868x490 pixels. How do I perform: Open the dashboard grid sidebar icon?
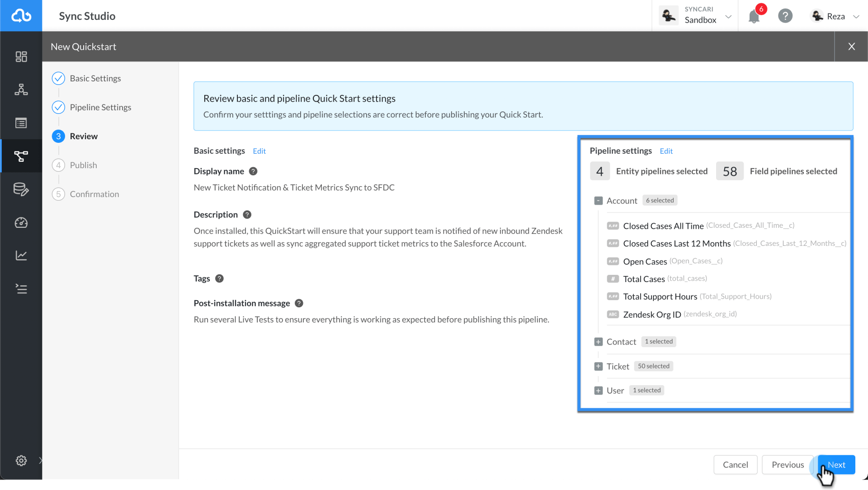pyautogui.click(x=21, y=57)
